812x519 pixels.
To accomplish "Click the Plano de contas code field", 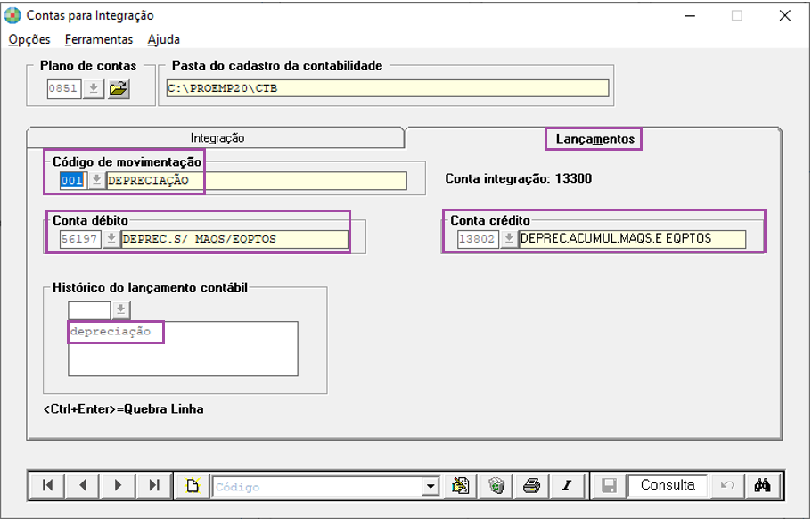I will coord(64,88).
